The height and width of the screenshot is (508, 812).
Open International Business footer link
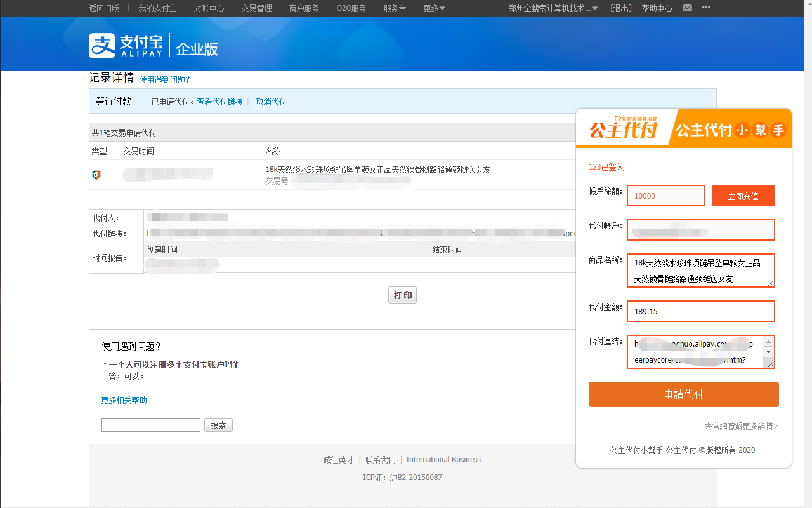tap(443, 460)
